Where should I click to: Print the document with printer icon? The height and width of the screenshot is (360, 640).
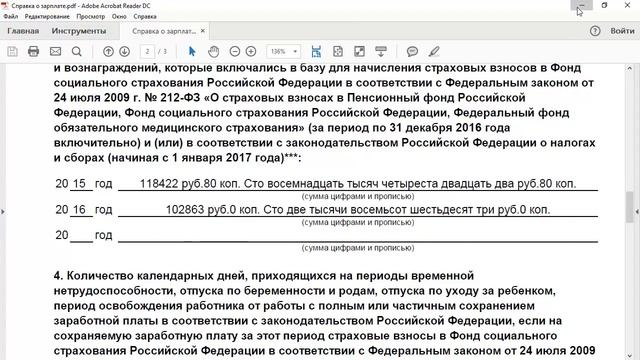click(33, 51)
